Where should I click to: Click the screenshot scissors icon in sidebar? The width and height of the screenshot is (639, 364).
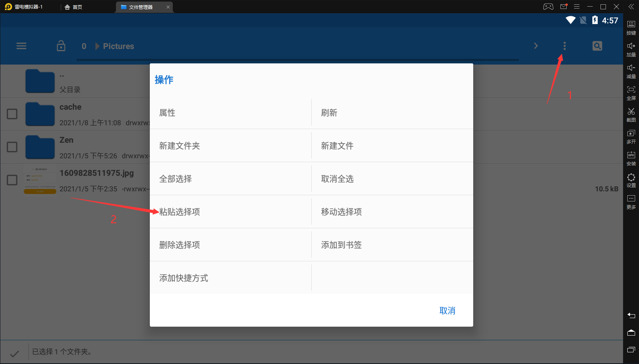click(631, 114)
